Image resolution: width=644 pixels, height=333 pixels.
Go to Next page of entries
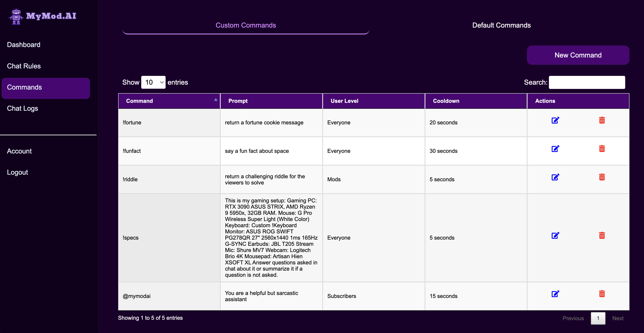coord(618,318)
